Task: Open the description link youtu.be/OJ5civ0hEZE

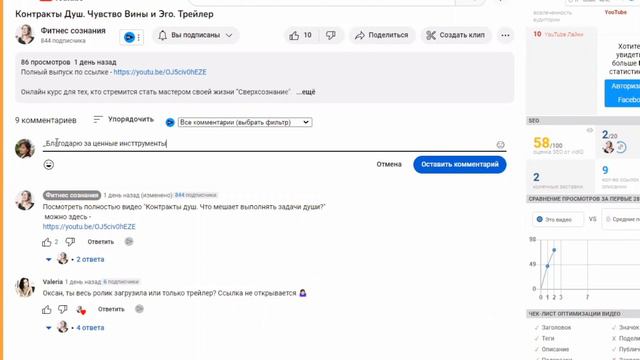Action: coord(160,72)
